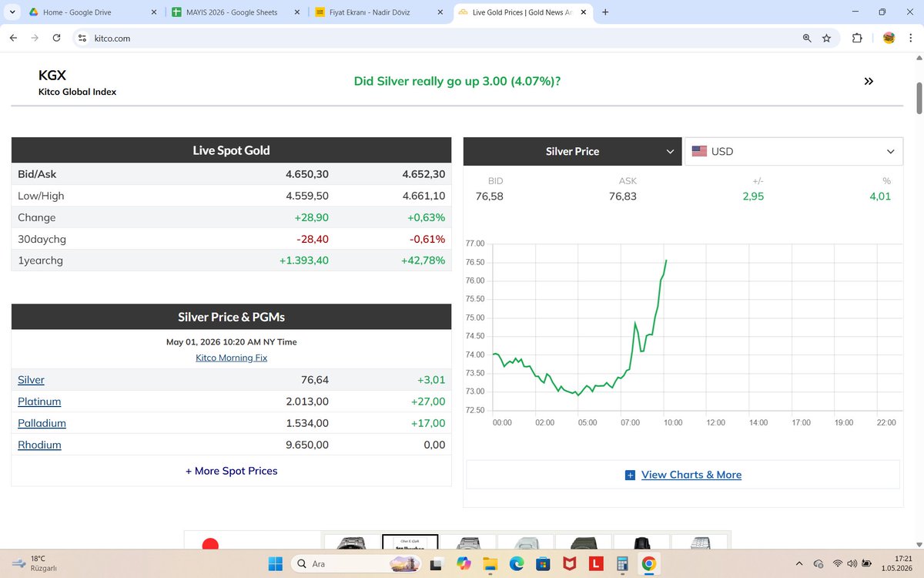Open the Chrome extensions puzzle icon
This screenshot has width=924, height=578.
point(857,38)
